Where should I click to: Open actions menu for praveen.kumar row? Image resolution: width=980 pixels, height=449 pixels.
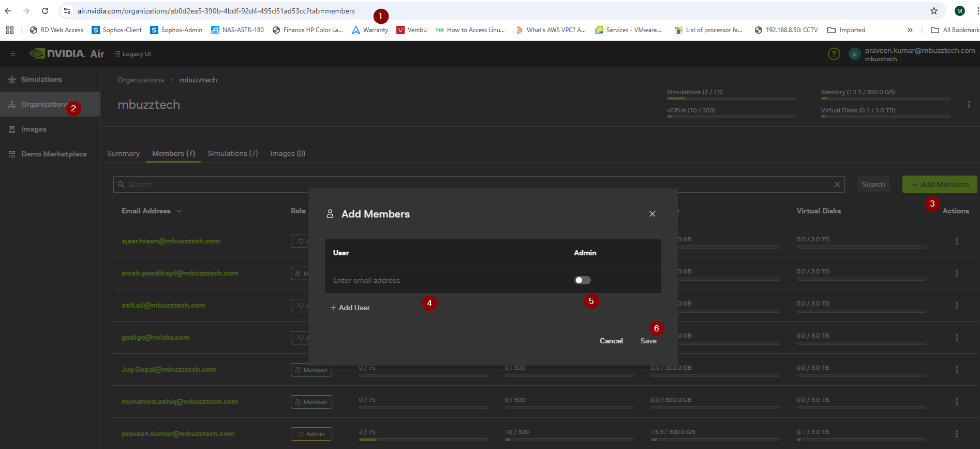[x=956, y=434]
